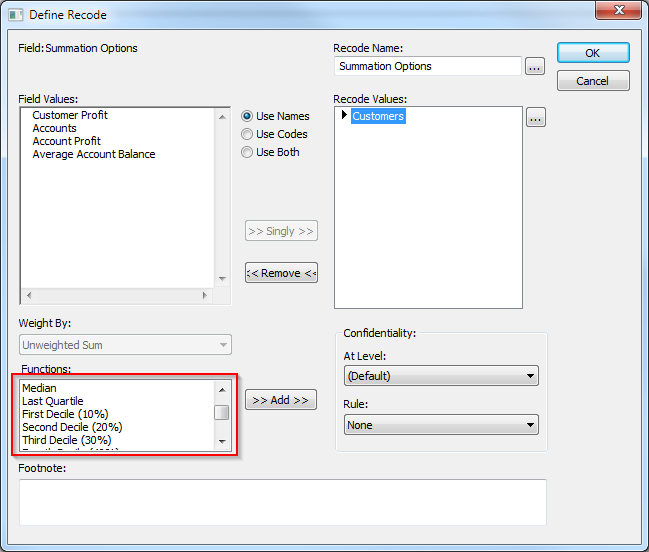Image resolution: width=649 pixels, height=552 pixels.
Task: Select Customer Profit in Field Values
Action: [x=70, y=116]
